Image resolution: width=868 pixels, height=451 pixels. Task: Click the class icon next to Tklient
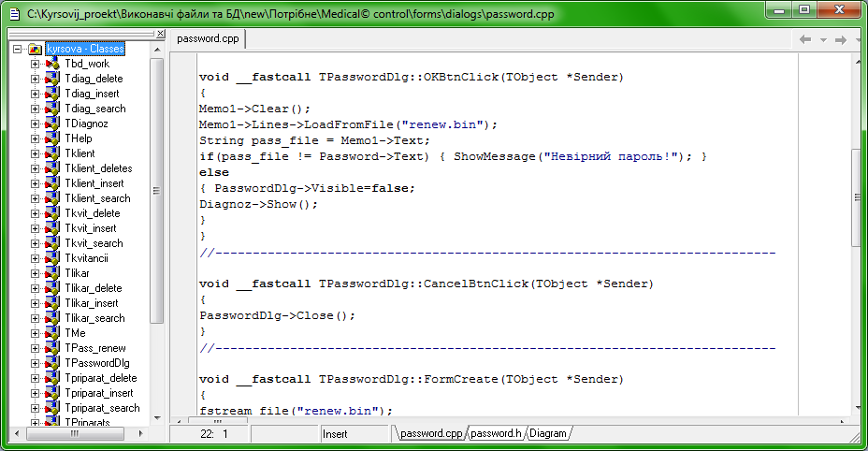coord(52,153)
